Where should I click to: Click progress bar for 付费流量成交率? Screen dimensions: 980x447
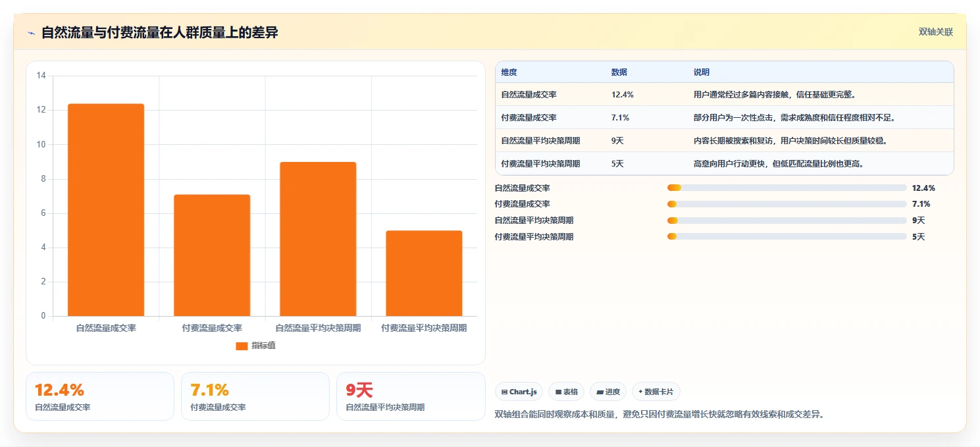(787, 204)
